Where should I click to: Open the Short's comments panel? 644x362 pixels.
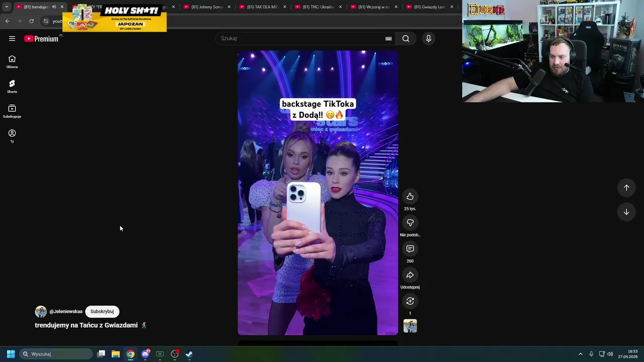pyautogui.click(x=410, y=249)
